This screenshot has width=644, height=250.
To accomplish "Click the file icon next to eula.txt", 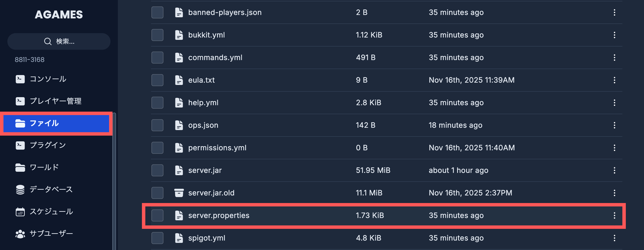I will coord(179,80).
